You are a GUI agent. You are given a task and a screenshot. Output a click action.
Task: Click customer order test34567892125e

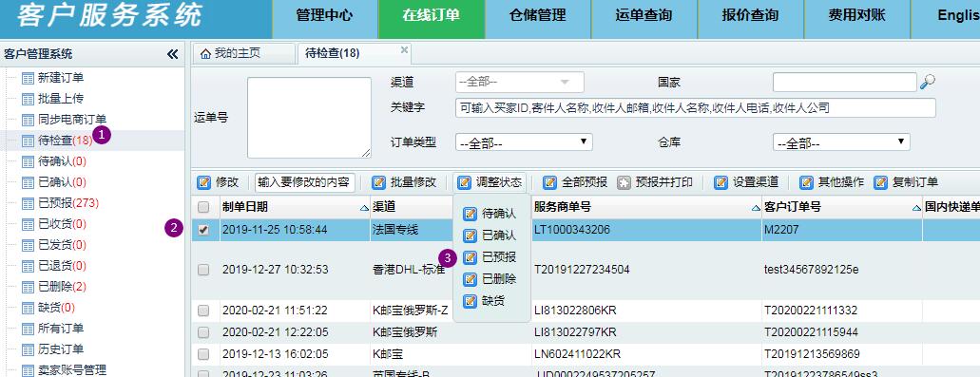click(811, 270)
